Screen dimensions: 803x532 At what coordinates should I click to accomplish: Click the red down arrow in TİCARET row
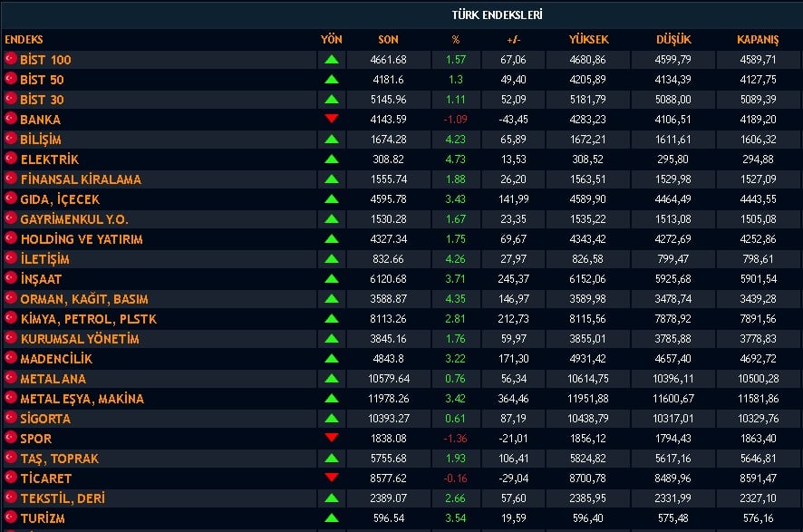332,478
